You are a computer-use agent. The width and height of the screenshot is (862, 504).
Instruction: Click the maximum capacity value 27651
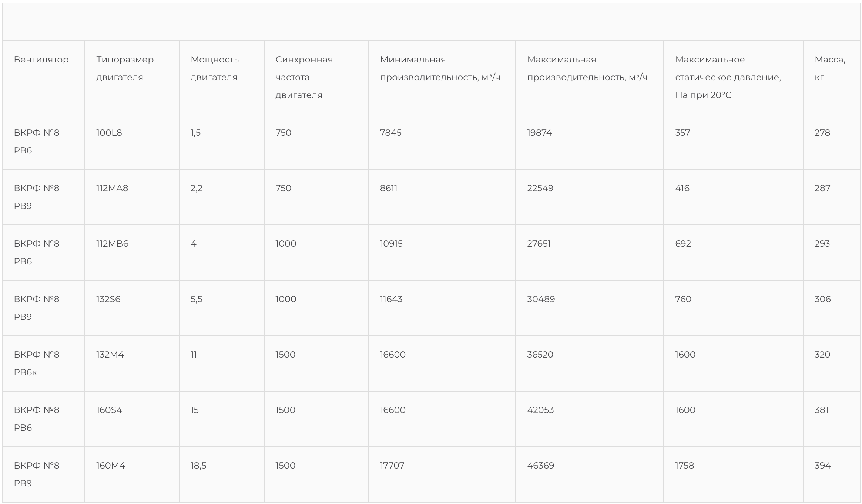point(539,244)
